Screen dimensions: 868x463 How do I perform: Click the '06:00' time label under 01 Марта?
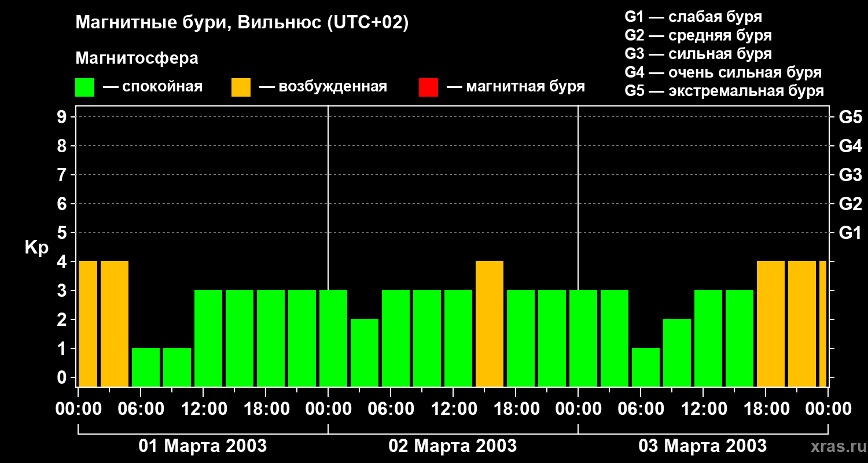coord(141,409)
